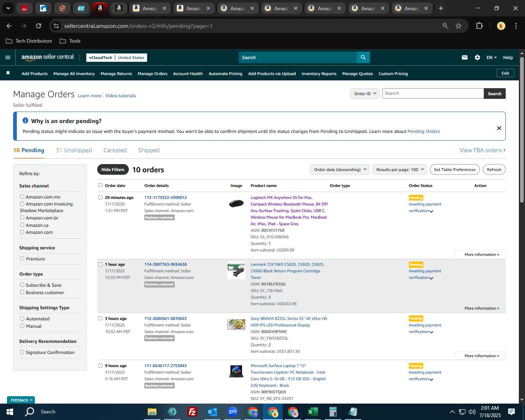Screen dimensions: 525x420
Task: Select the Premium shipping service radio
Action: pyautogui.click(x=22, y=259)
